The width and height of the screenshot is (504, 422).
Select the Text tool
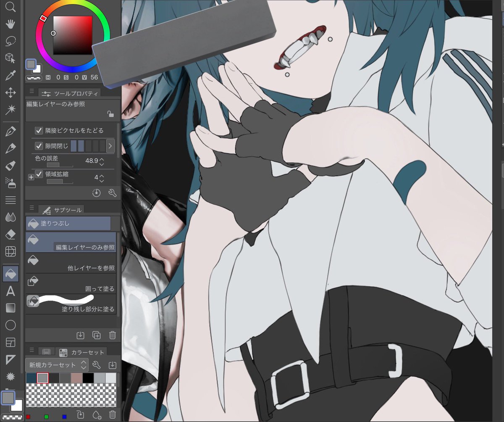(x=10, y=291)
